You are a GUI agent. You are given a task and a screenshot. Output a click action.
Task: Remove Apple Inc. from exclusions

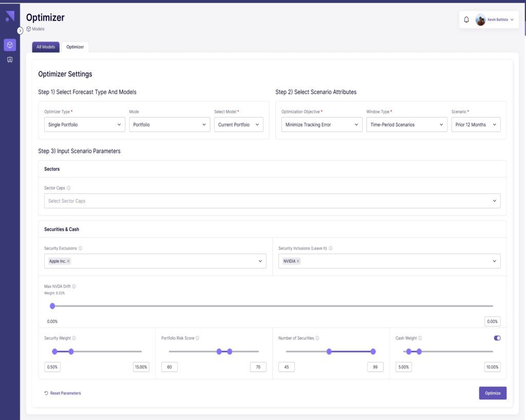pyautogui.click(x=68, y=261)
